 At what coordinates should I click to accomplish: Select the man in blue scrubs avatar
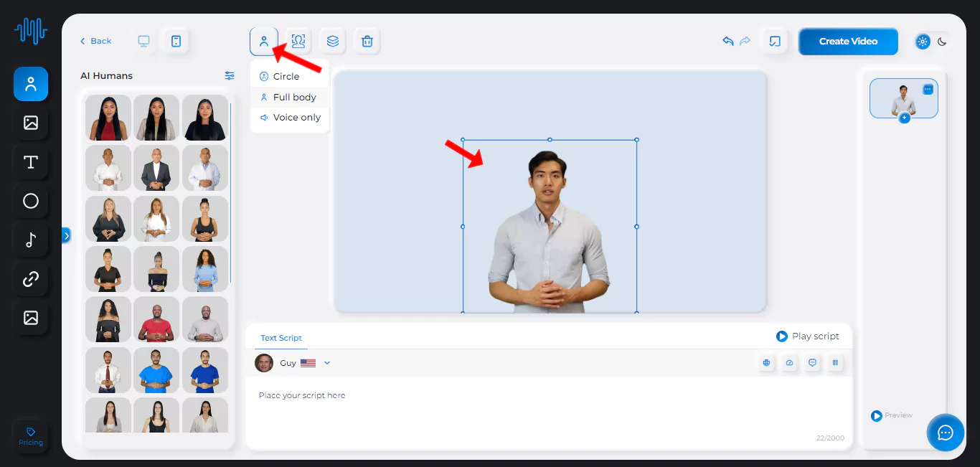156,370
